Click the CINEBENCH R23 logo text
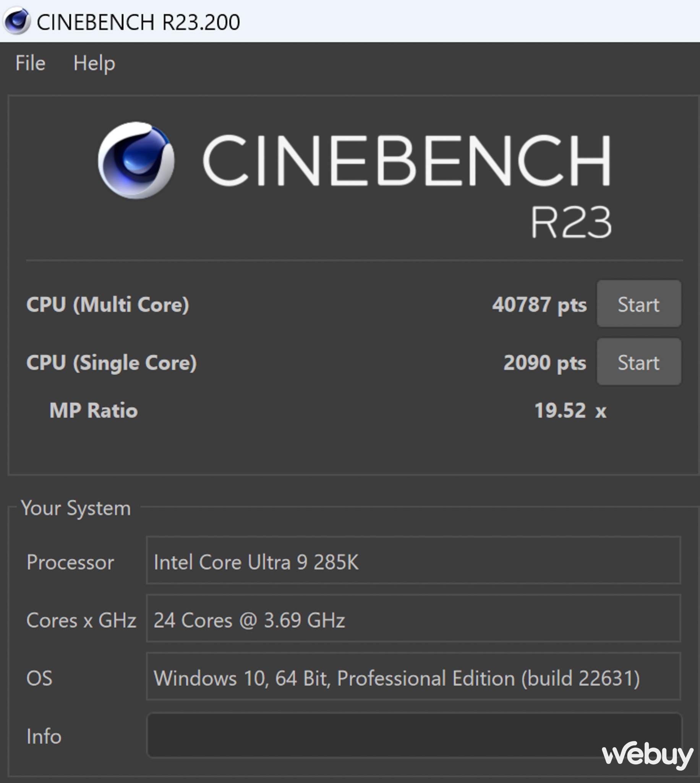The image size is (700, 783). (x=407, y=185)
